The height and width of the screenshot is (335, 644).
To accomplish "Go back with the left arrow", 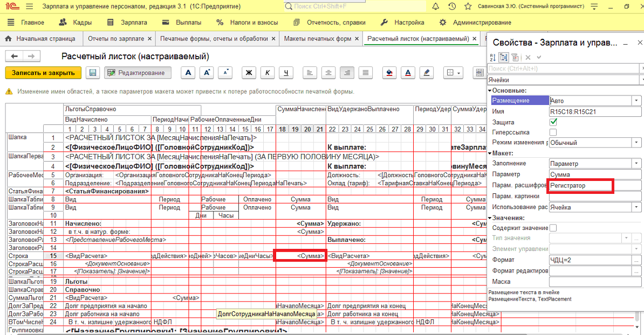I will point(15,56).
